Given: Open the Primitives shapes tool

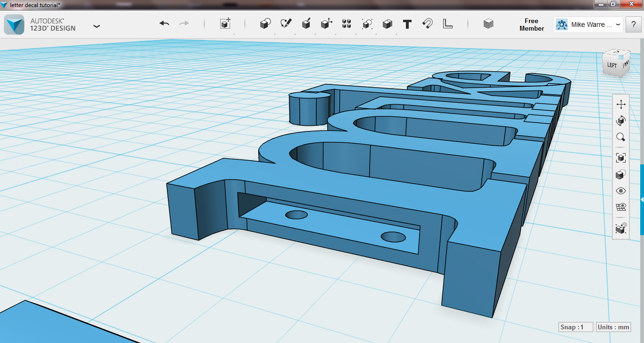Looking at the screenshot, I should point(265,24).
